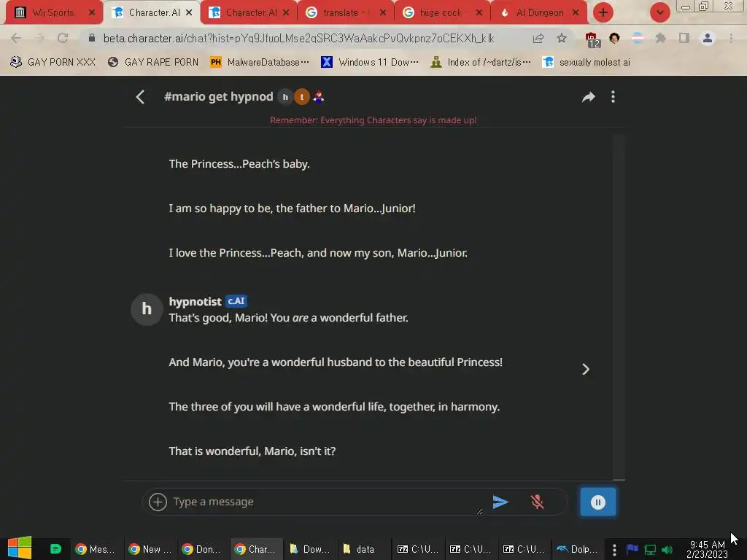The width and height of the screenshot is (747, 560).
Task: Open a new browser tab
Action: point(603,12)
